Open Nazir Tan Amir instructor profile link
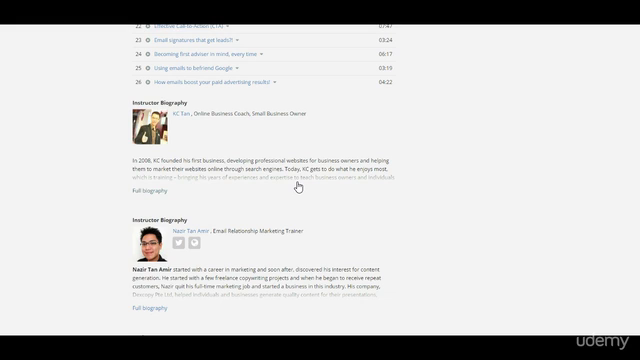This screenshot has width=640, height=360. pos(191,231)
